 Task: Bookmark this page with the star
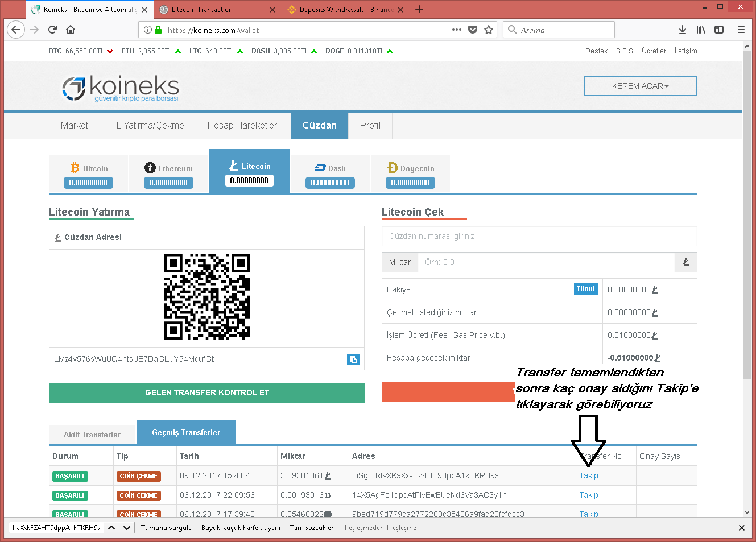489,30
